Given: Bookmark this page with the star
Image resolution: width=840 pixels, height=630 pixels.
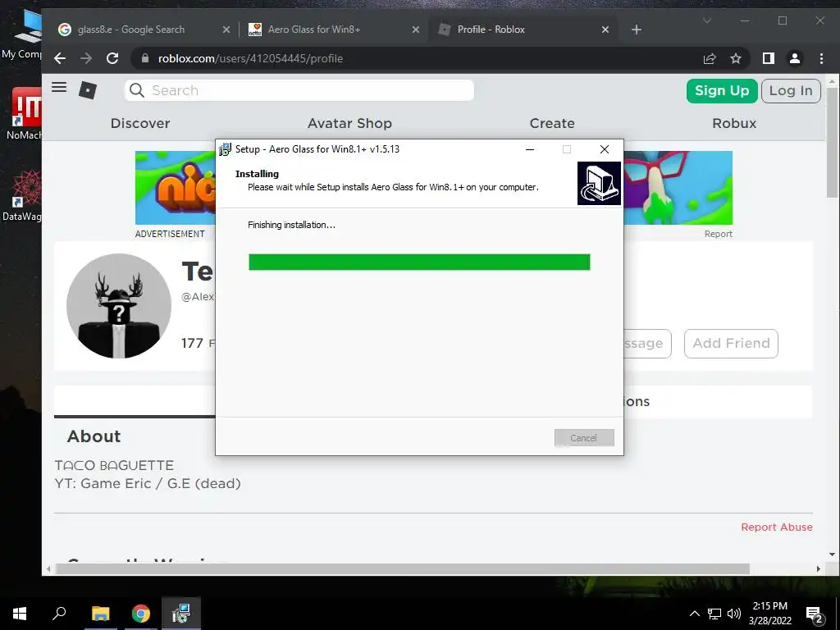Looking at the screenshot, I should click(736, 58).
